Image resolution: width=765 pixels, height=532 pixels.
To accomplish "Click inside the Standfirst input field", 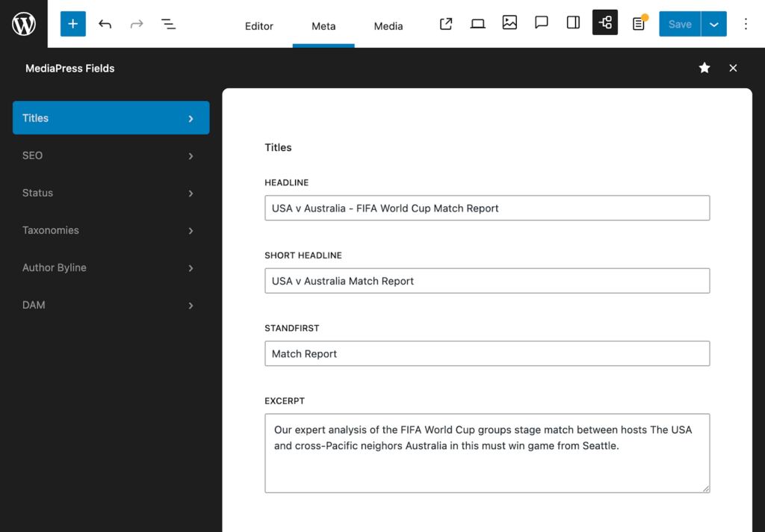I will coord(487,353).
